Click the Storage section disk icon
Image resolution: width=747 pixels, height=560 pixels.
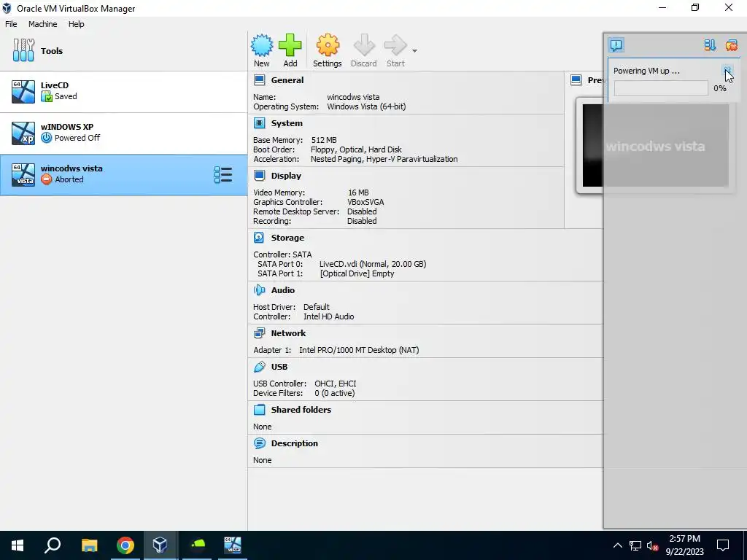pos(259,238)
